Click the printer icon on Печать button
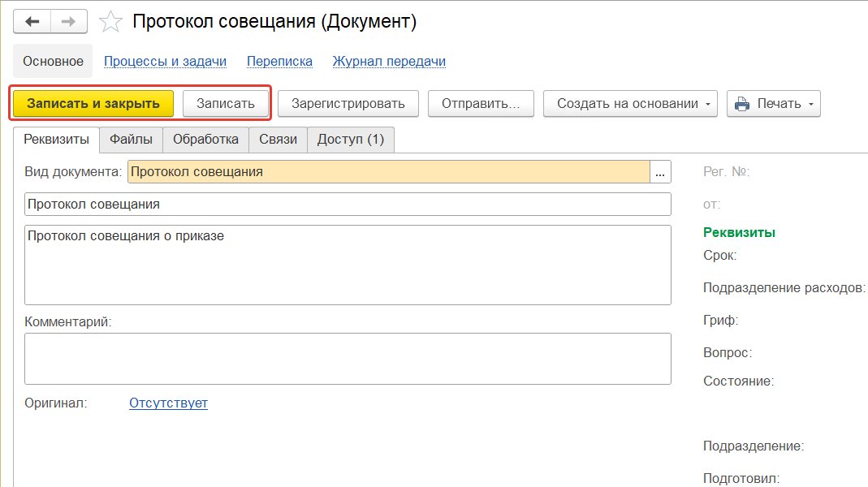Screen dimensions: 868x487 click(x=741, y=104)
